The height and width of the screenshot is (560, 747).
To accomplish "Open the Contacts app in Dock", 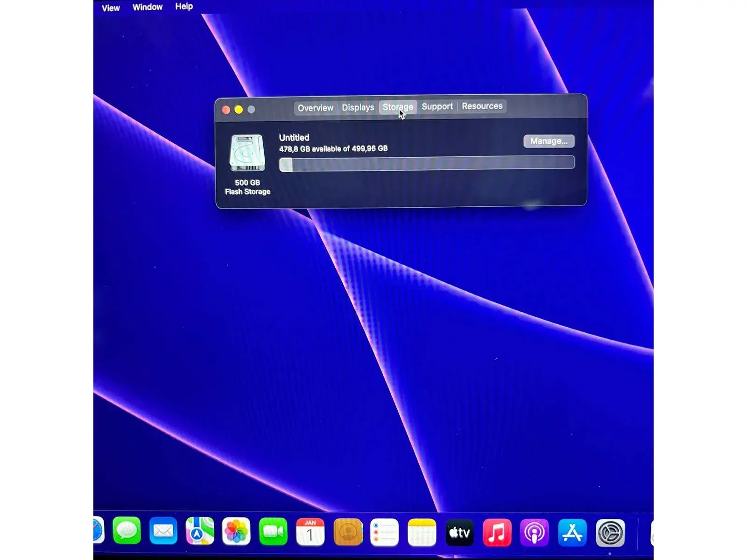I will pos(348,532).
